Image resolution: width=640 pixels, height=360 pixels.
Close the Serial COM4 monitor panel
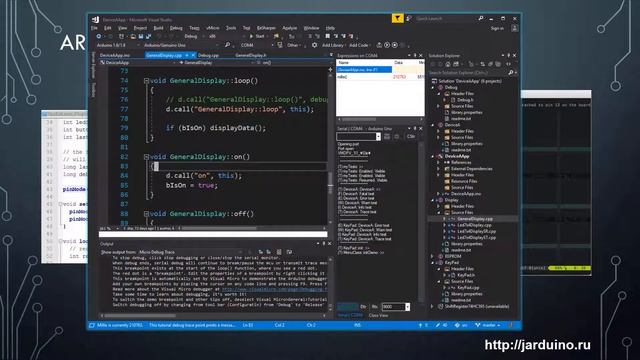[x=421, y=128]
